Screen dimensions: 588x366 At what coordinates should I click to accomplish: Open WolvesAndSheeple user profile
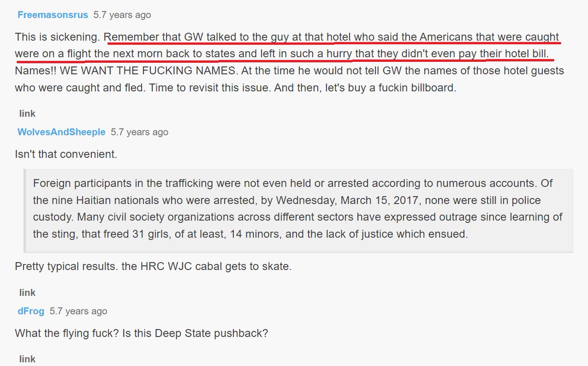click(61, 132)
